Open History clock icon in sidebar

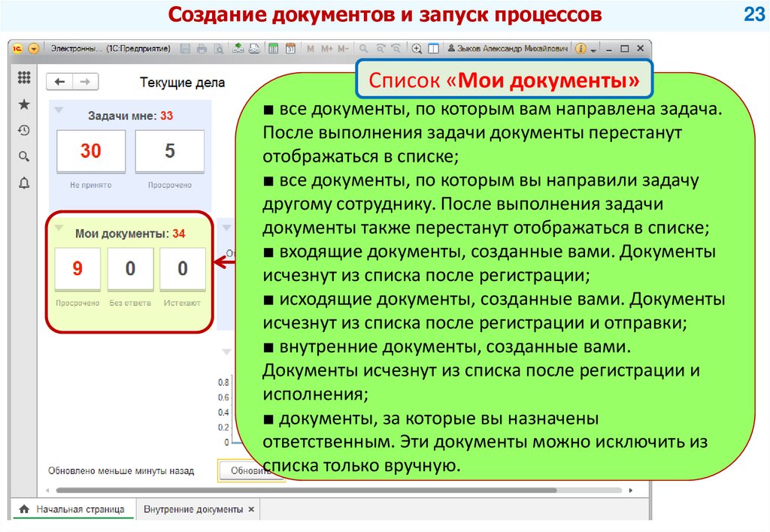23,131
